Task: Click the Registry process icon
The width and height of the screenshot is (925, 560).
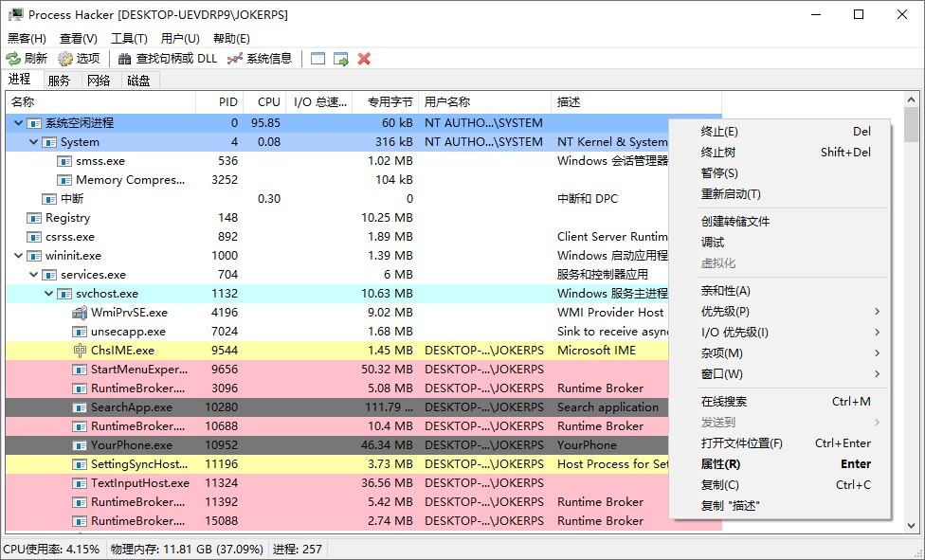Action: (x=34, y=218)
